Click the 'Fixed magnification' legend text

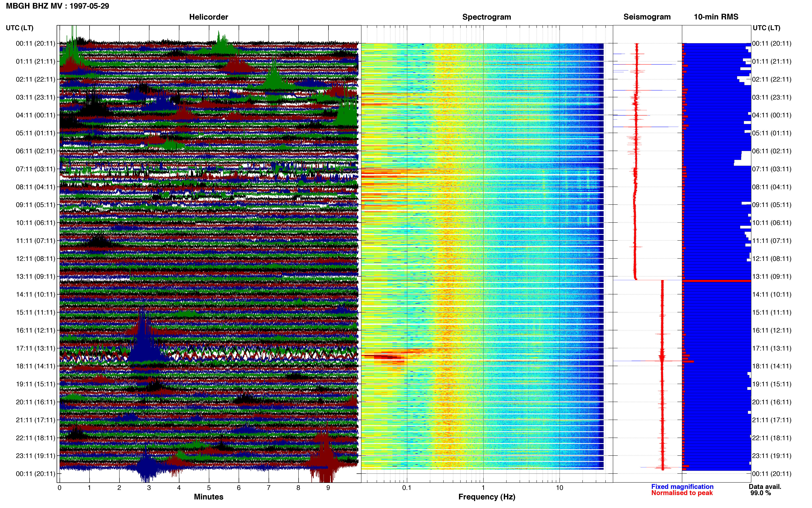tap(682, 486)
